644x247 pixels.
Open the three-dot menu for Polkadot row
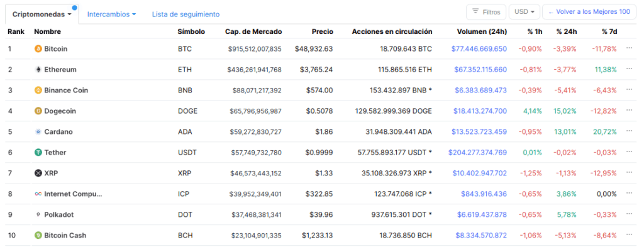tap(629, 214)
